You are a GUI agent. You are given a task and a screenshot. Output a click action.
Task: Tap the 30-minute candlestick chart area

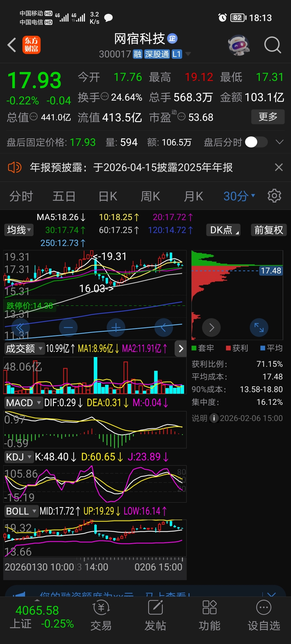point(95,295)
